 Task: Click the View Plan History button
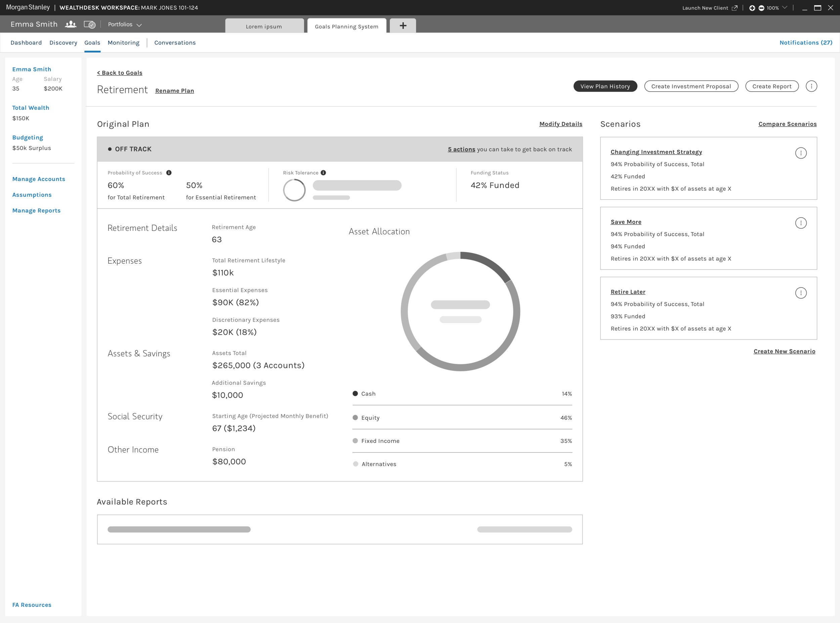605,86
